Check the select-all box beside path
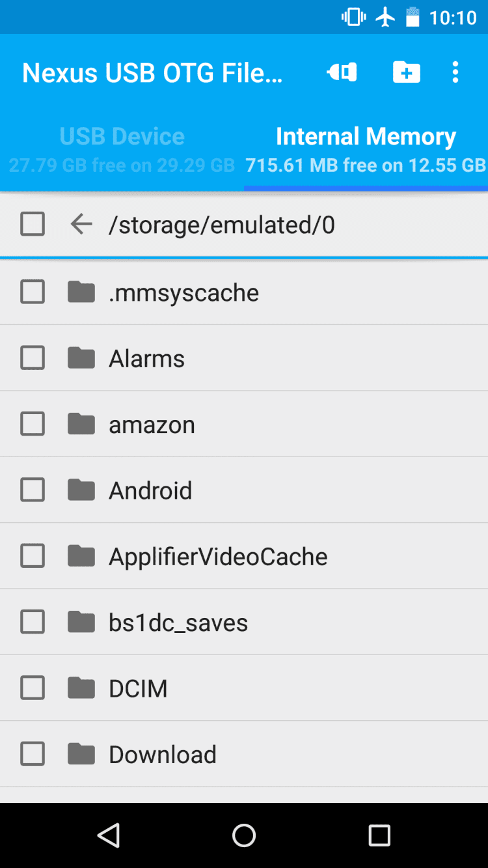488x868 pixels. pos(33,225)
